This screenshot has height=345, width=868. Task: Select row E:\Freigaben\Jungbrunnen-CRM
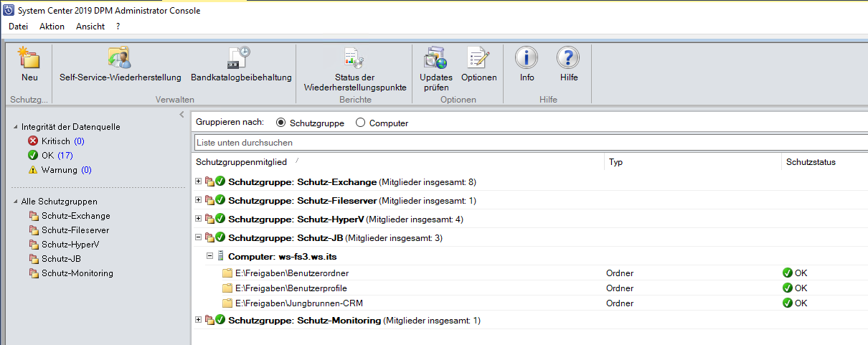tap(531, 303)
